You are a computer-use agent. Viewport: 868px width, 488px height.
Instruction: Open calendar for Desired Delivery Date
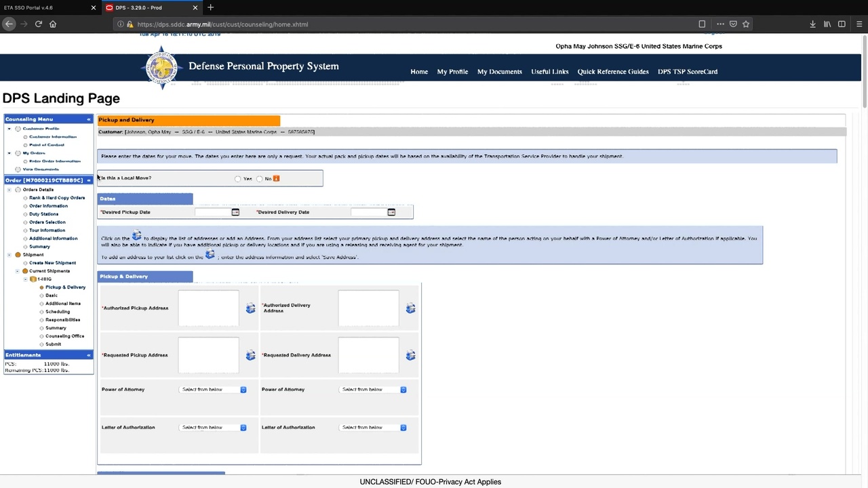391,212
